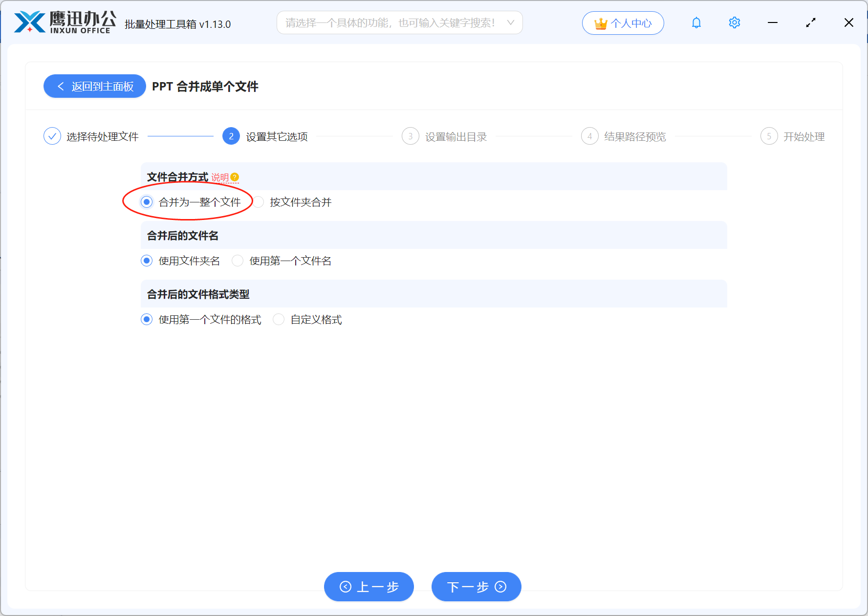Click the 上一步 button

point(369,587)
